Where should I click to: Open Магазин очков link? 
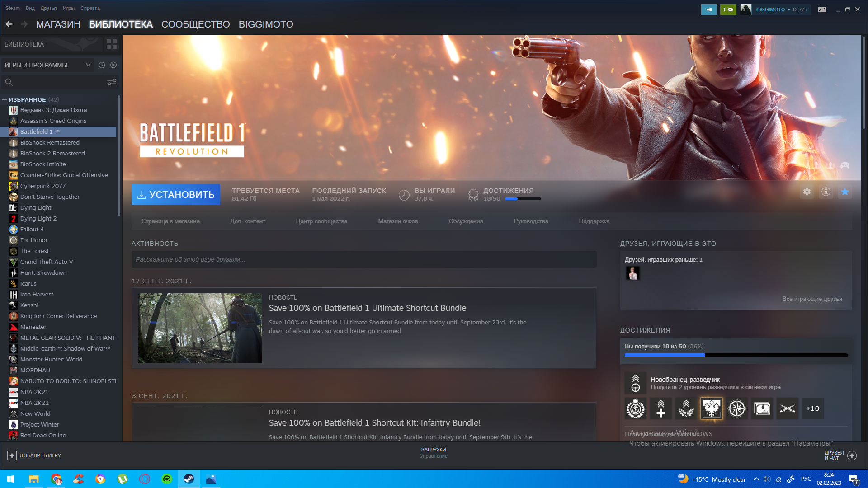coord(398,221)
